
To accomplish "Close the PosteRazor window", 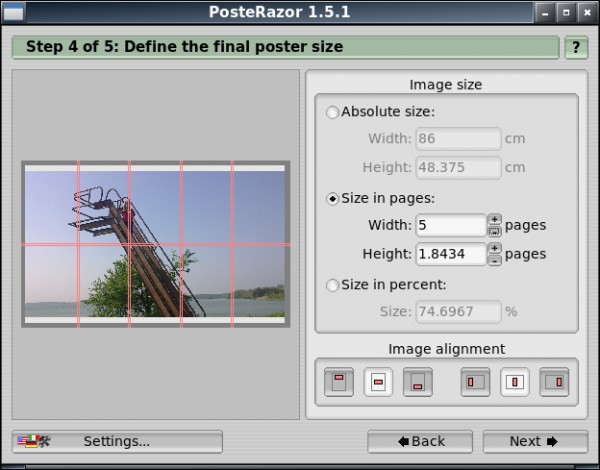I will [587, 13].
